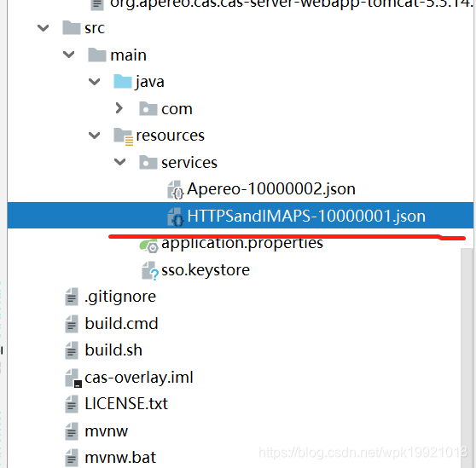
Task: Select HTTPSandIMAPS-10000001.json file name
Action: point(306,217)
